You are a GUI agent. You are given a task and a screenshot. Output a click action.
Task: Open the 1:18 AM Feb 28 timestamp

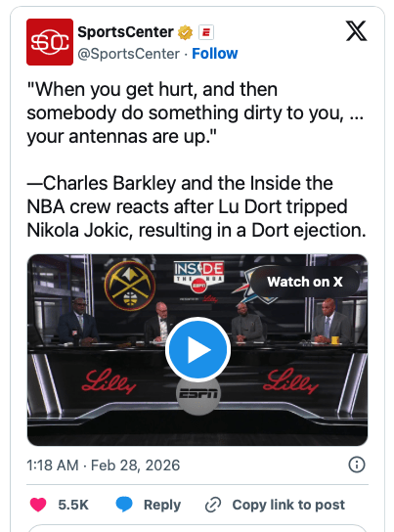(x=104, y=465)
